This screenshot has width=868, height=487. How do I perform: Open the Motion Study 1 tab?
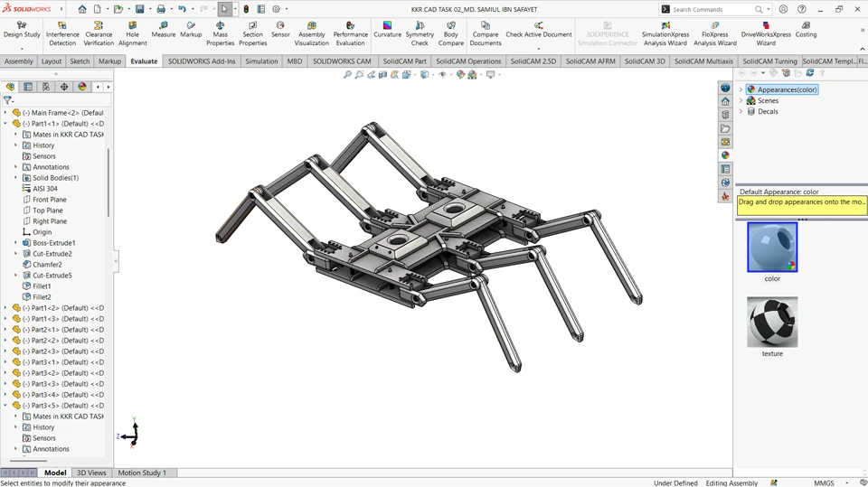(142, 473)
